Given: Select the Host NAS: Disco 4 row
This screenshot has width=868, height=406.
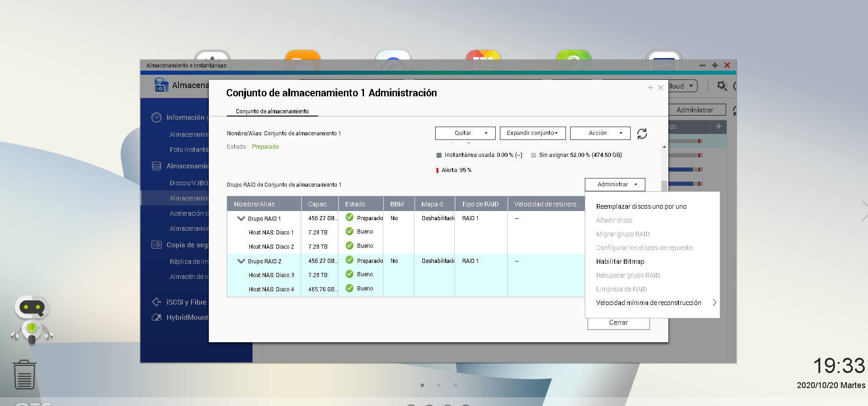Looking at the screenshot, I should (271, 289).
